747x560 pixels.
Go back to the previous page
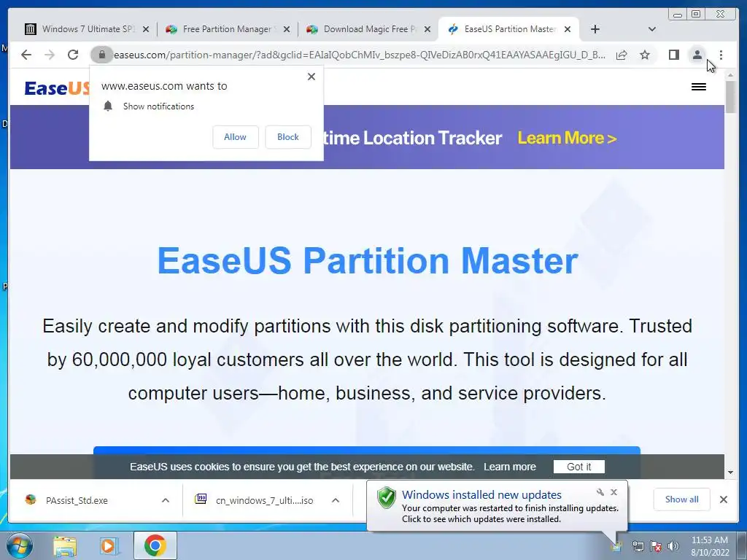pyautogui.click(x=26, y=55)
